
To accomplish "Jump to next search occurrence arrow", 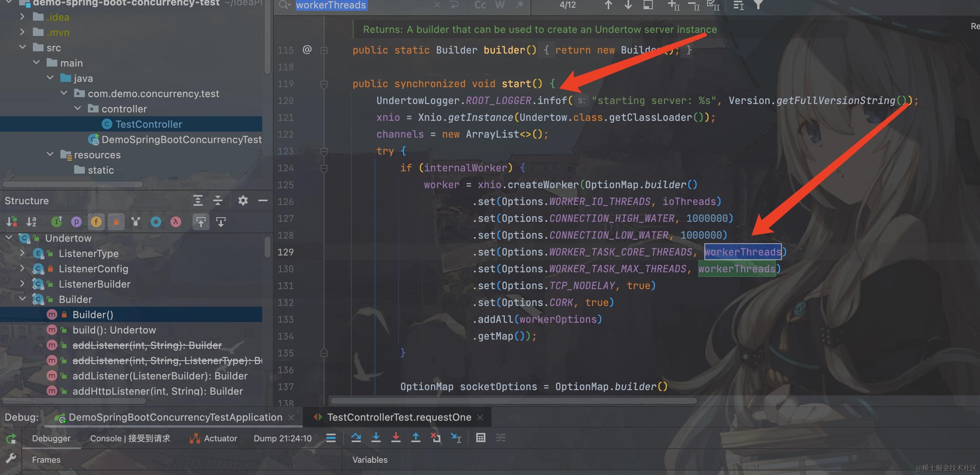I will (x=628, y=5).
